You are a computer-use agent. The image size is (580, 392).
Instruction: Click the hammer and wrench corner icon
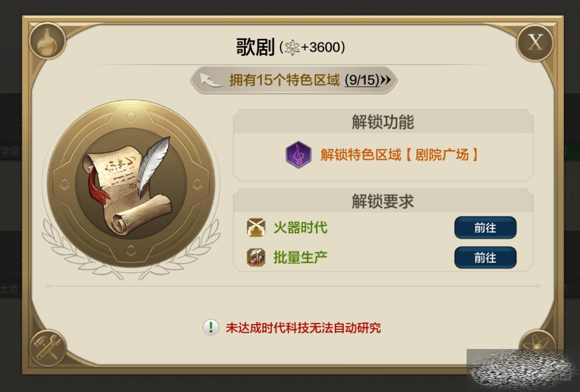point(48,348)
